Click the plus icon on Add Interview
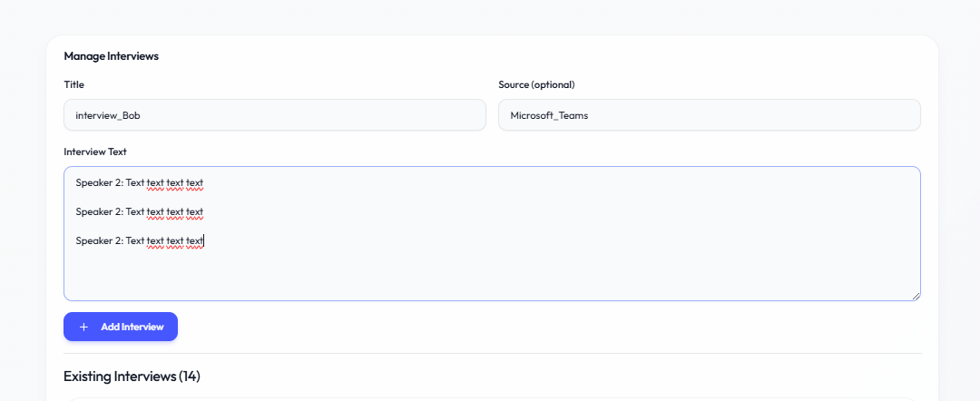Viewport: 980px width, 401px height. 84,327
